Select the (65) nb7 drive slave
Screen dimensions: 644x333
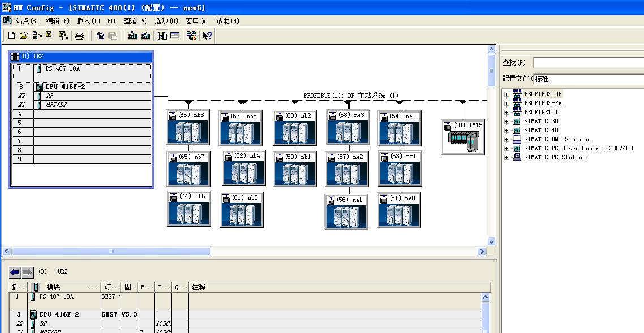point(188,169)
